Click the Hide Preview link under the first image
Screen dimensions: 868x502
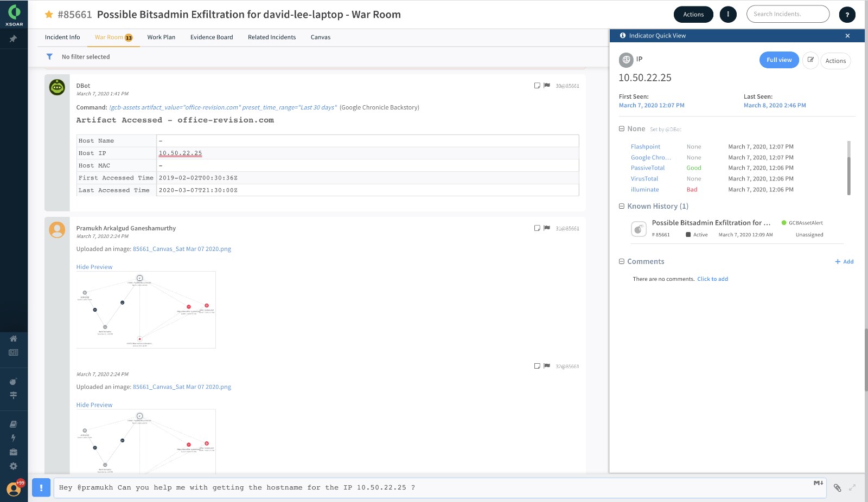(x=94, y=267)
